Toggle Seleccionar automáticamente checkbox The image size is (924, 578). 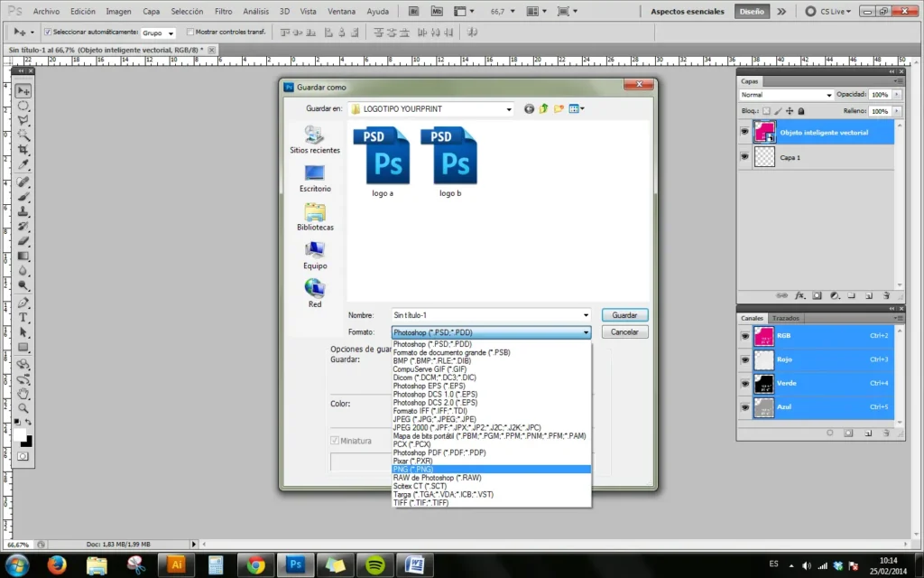(48, 32)
